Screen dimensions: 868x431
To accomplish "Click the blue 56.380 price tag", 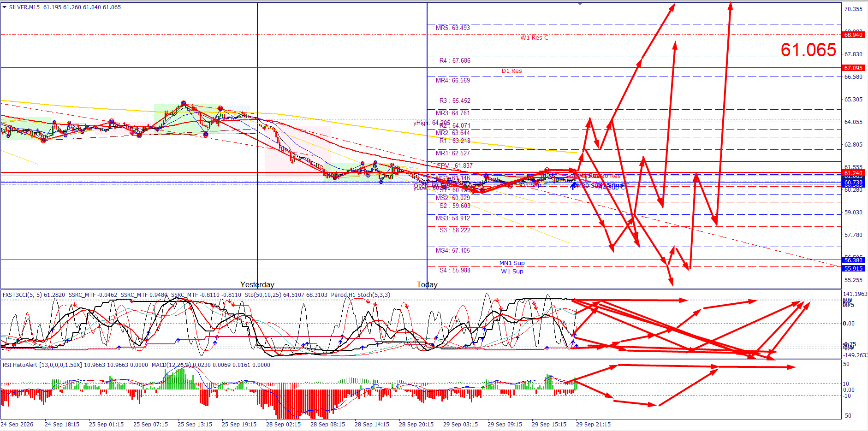I will click(853, 260).
